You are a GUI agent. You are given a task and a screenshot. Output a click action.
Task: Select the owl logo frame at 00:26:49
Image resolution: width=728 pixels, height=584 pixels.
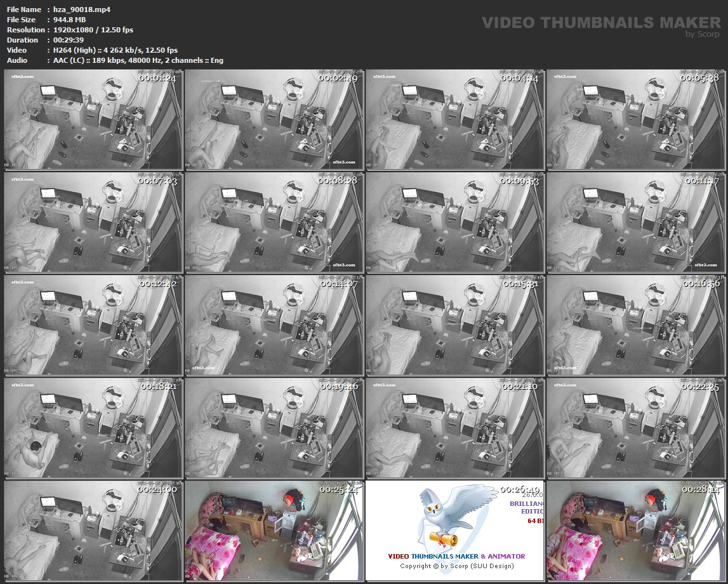coord(455,531)
